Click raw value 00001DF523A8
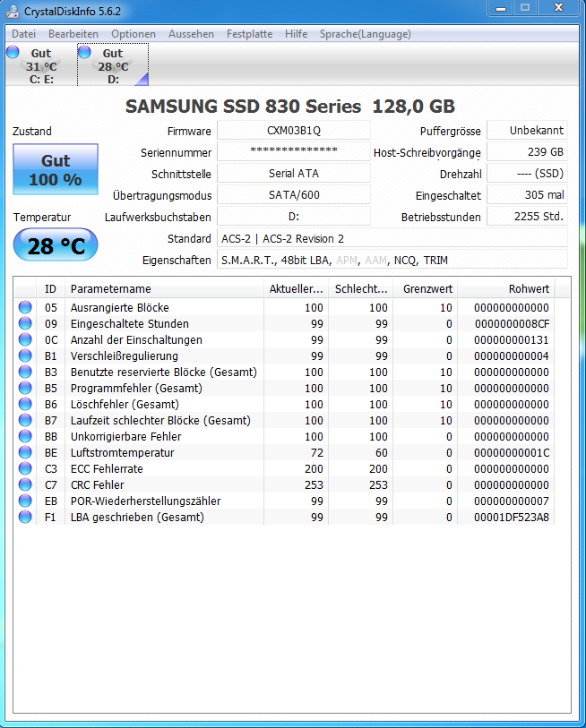 pos(512,517)
